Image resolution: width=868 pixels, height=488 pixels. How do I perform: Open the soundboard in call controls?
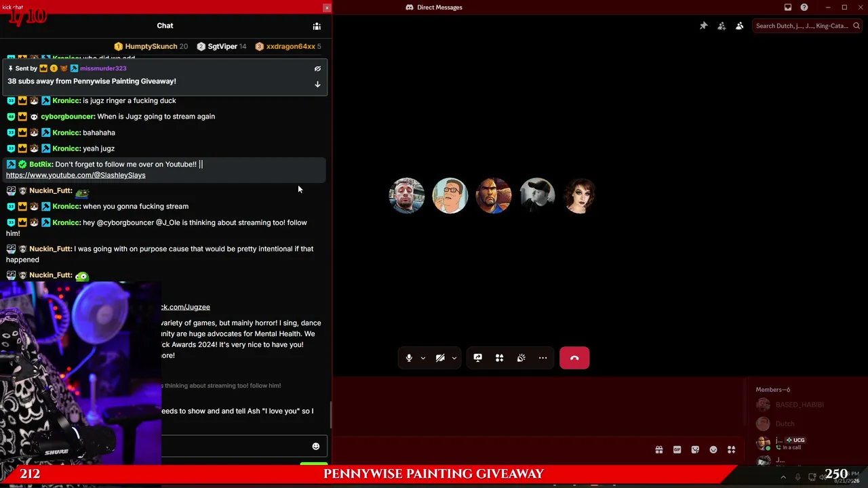(521, 358)
